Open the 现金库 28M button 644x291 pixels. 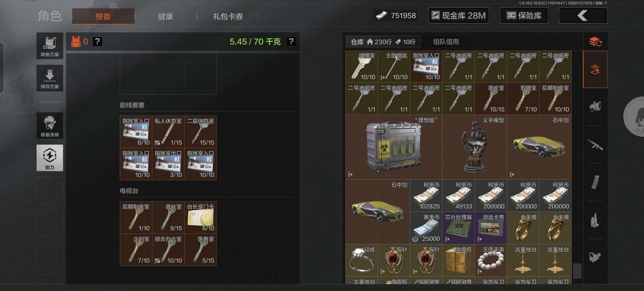click(457, 16)
